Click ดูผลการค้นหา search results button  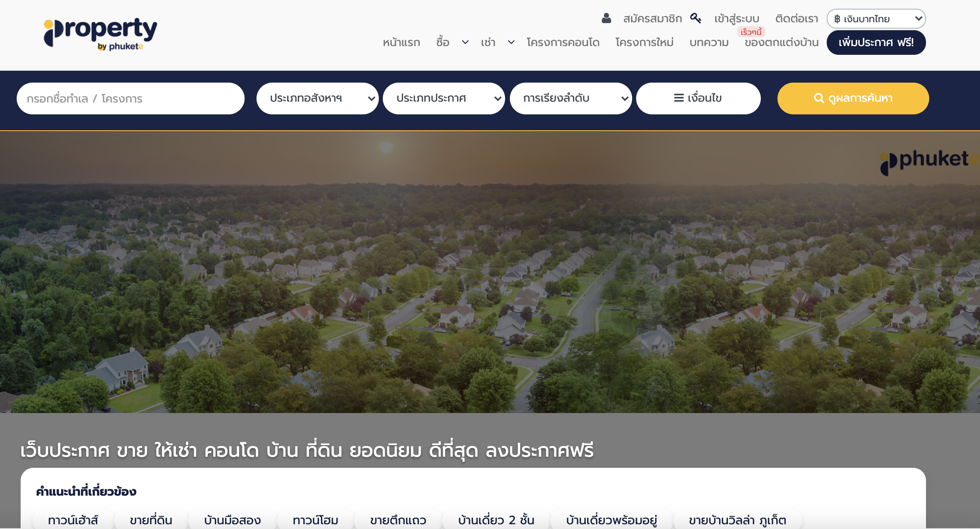click(853, 98)
